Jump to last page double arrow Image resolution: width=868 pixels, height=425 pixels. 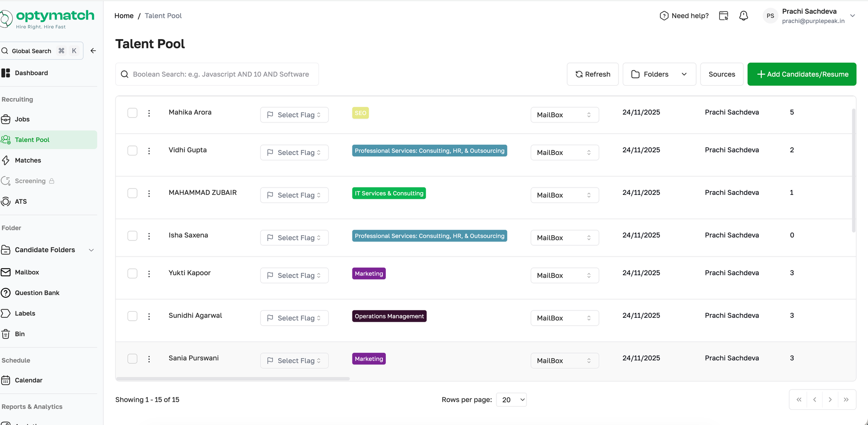tap(846, 399)
